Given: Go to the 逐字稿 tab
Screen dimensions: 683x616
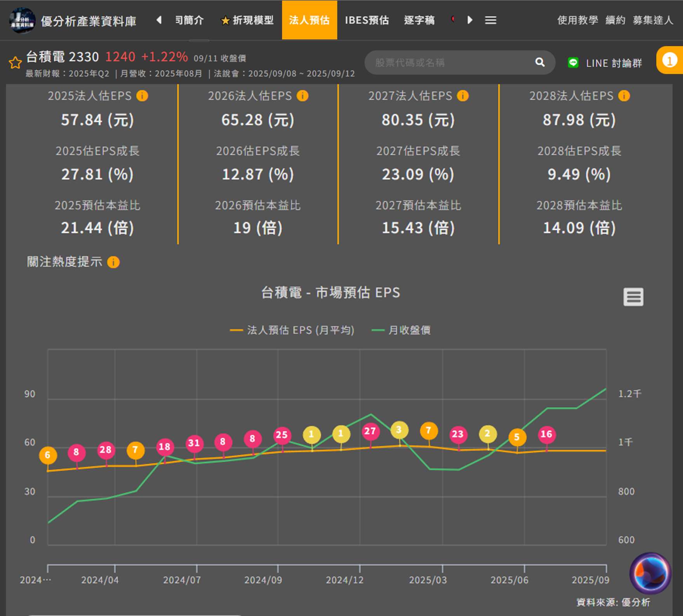Looking at the screenshot, I should (419, 20).
